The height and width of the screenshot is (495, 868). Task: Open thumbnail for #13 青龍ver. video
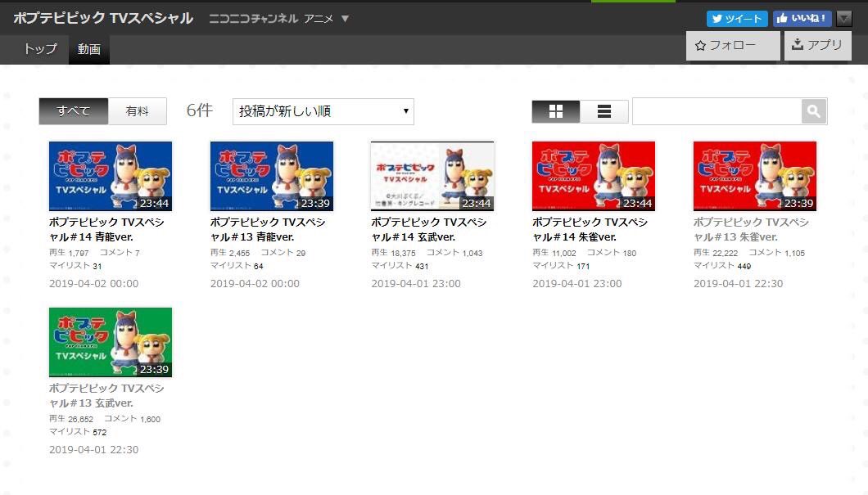272,176
